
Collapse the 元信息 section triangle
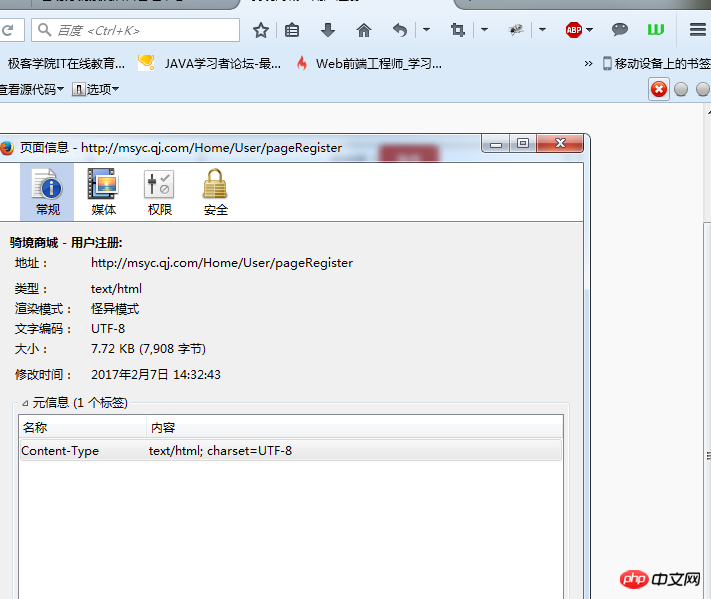pyautogui.click(x=25, y=403)
